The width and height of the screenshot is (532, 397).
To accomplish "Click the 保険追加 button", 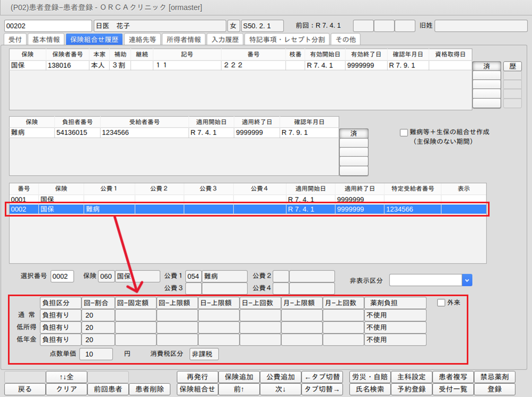I will coord(238,377).
